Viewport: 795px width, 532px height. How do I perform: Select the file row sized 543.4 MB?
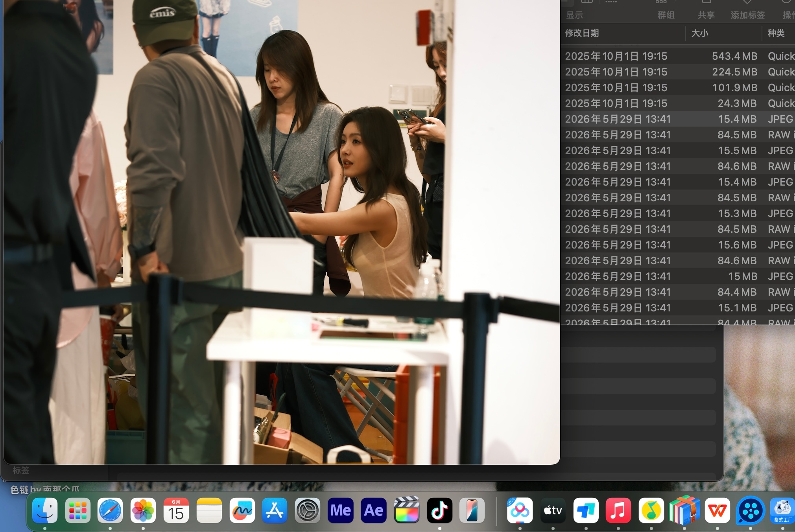(677, 56)
